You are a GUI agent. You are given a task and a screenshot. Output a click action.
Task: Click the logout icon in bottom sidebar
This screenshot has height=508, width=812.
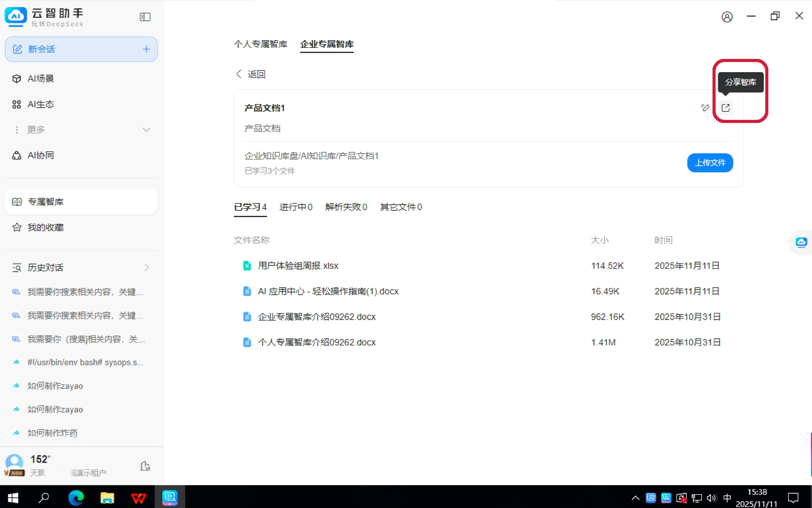145,466
